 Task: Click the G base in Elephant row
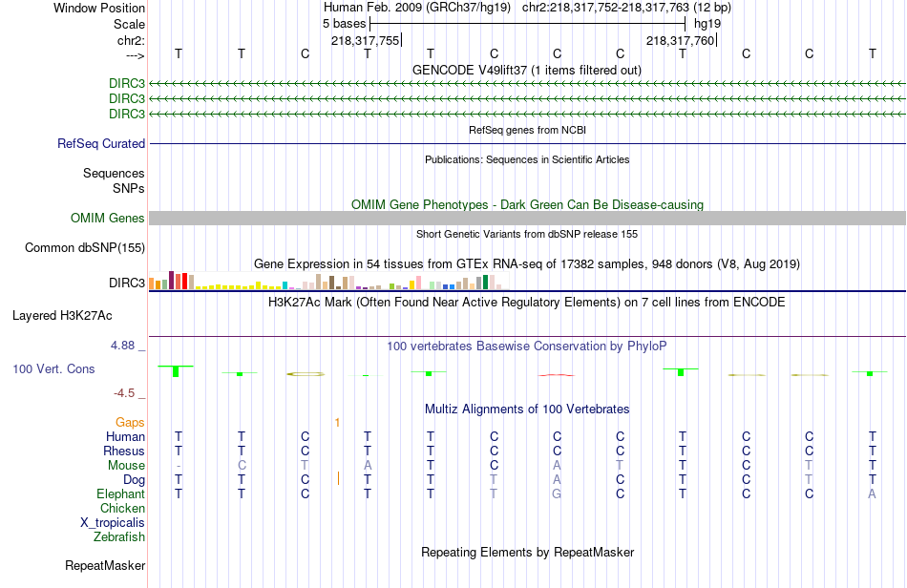point(557,494)
